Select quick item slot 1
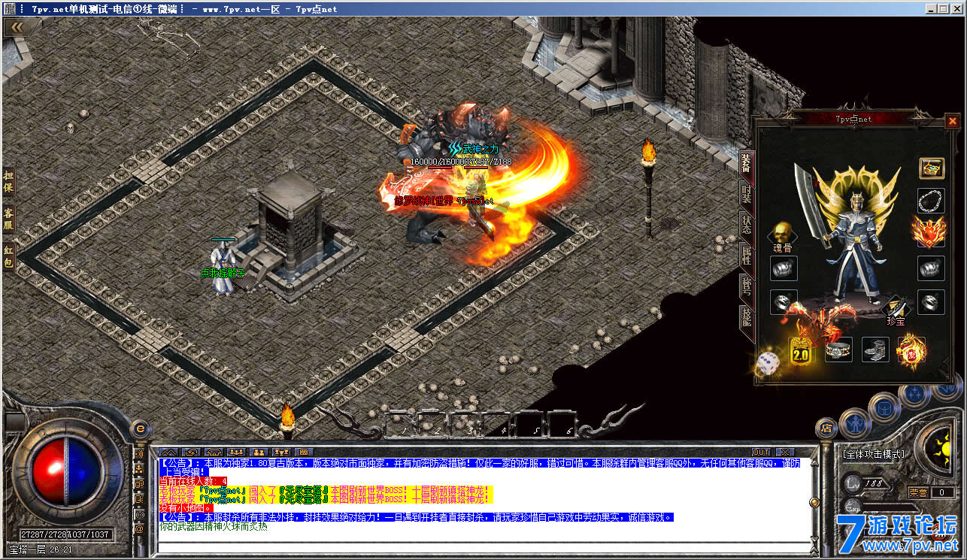The width and height of the screenshot is (967, 560). point(399,423)
